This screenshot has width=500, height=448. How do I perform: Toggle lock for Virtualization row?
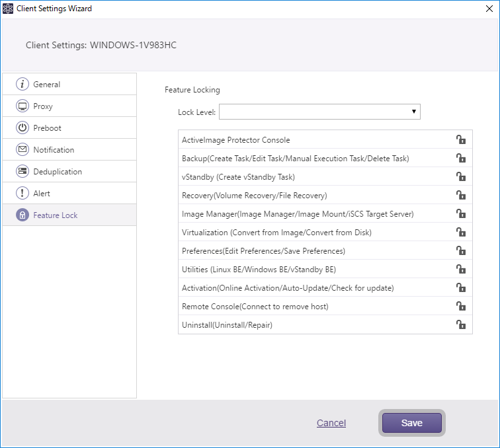(461, 232)
